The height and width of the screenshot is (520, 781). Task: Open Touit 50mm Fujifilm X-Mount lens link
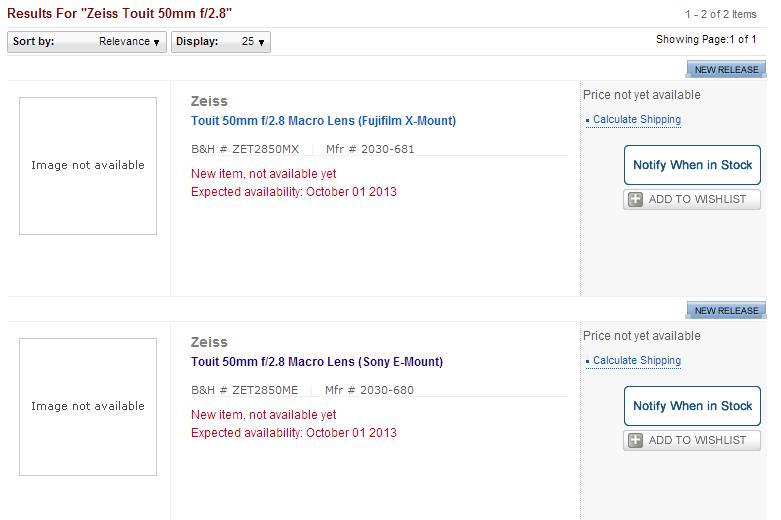click(323, 121)
